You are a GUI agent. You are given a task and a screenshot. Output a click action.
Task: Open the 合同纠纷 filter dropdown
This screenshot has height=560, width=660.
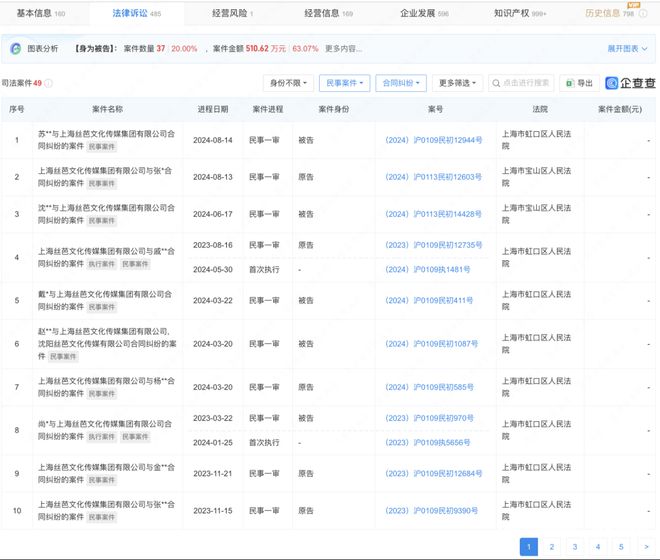(x=401, y=83)
